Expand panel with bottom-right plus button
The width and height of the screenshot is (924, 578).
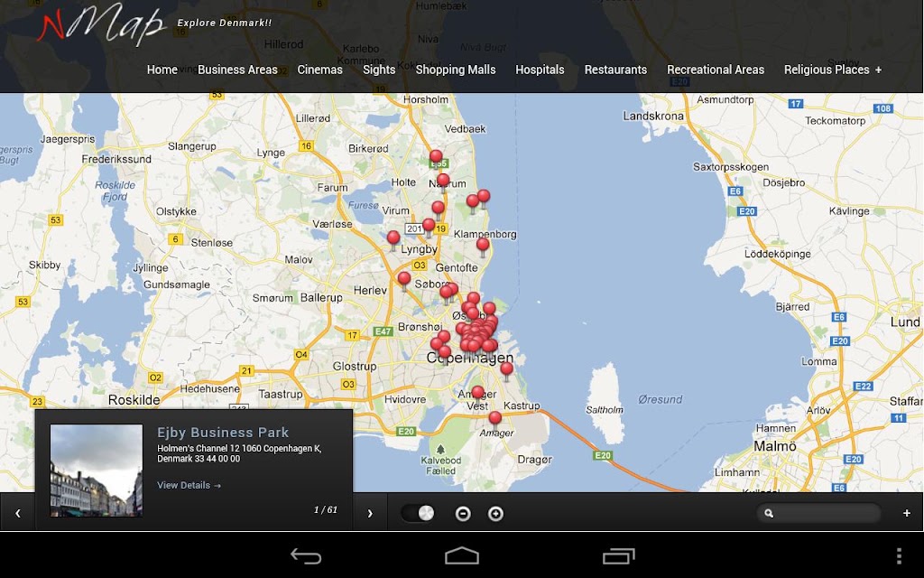tap(906, 513)
